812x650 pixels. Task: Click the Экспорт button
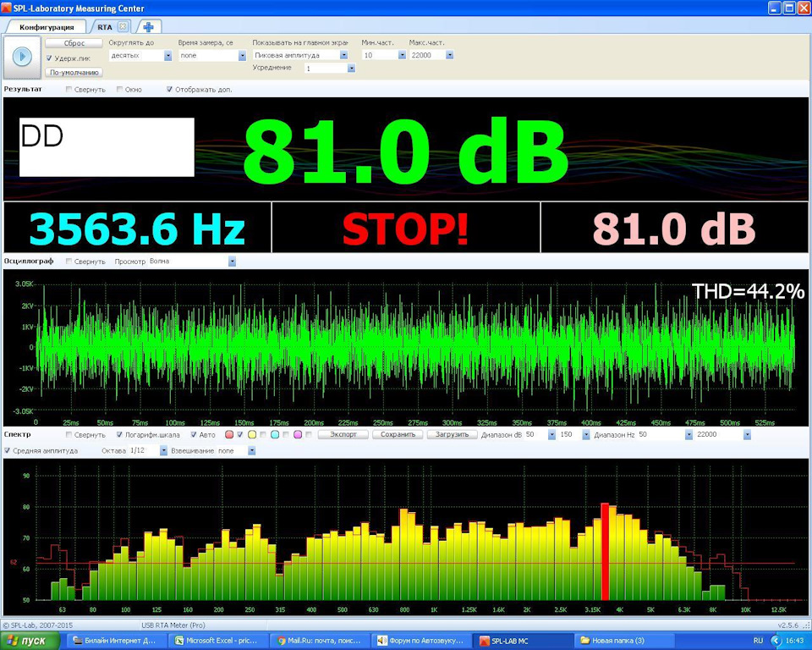[343, 434]
